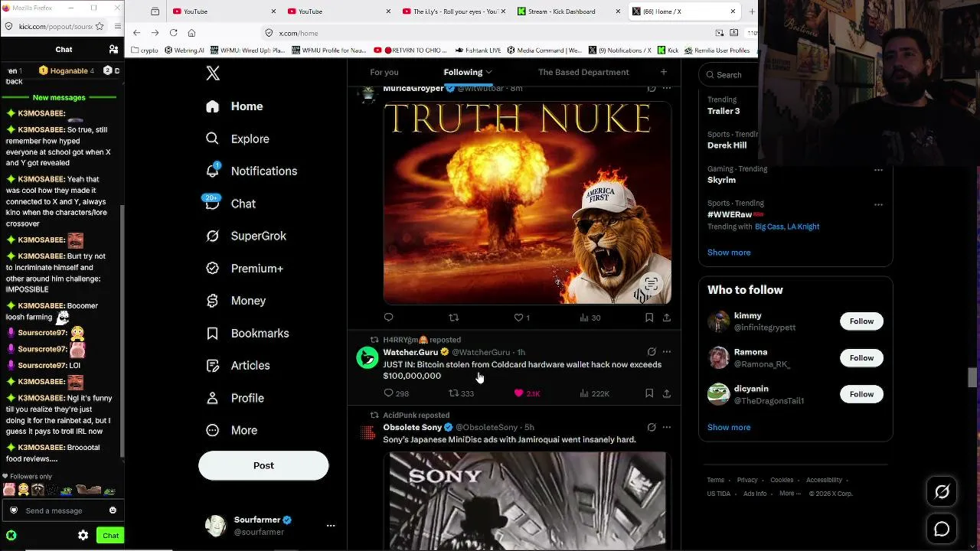Viewport: 980px width, 551px height.
Task: Open the Fishtank LIVE bookmark
Action: coord(478,51)
